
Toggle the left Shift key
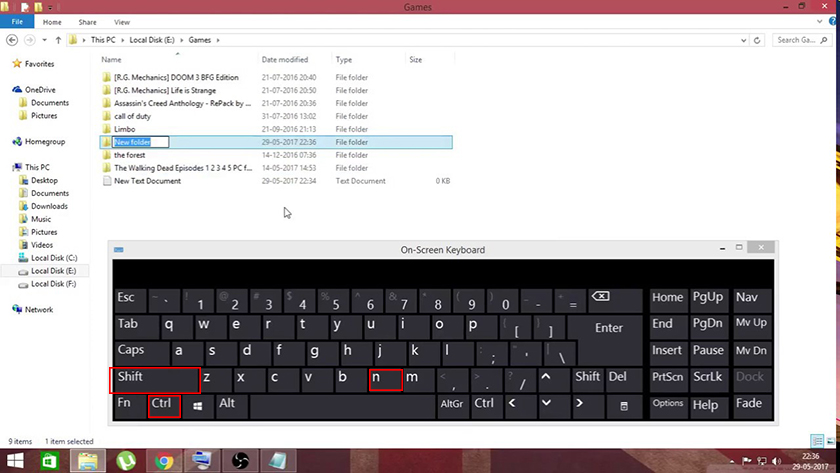click(x=155, y=378)
